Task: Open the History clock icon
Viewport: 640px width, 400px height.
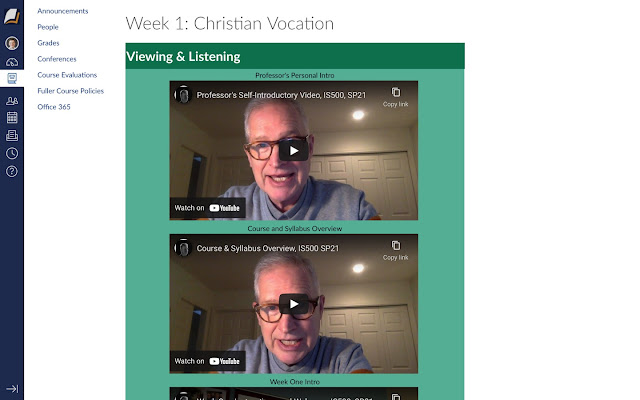Action: [12, 153]
